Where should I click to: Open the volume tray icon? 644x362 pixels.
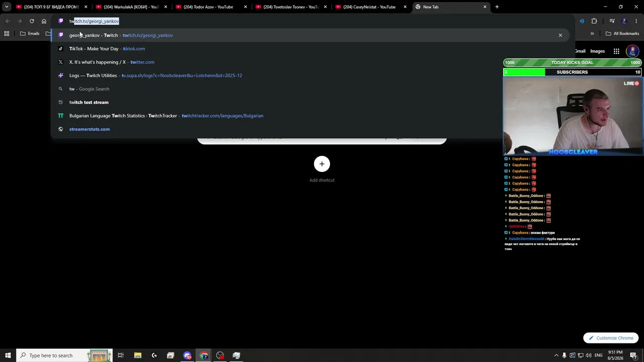coord(589,355)
